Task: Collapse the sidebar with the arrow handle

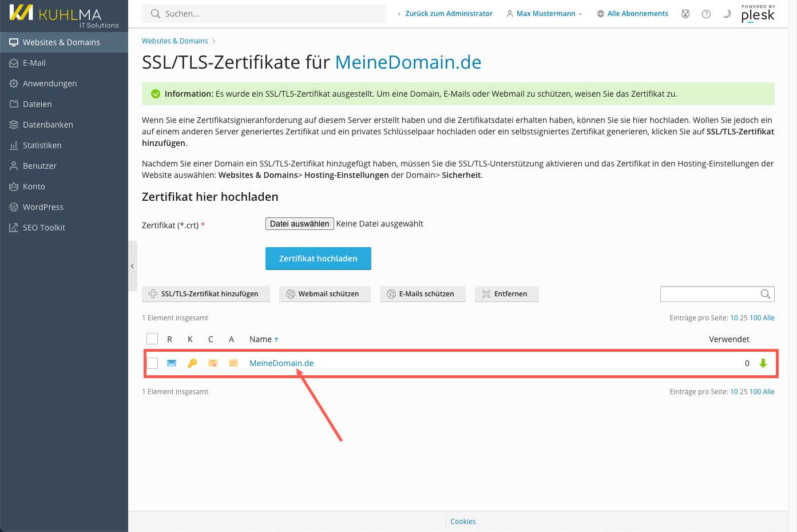Action: (132, 266)
